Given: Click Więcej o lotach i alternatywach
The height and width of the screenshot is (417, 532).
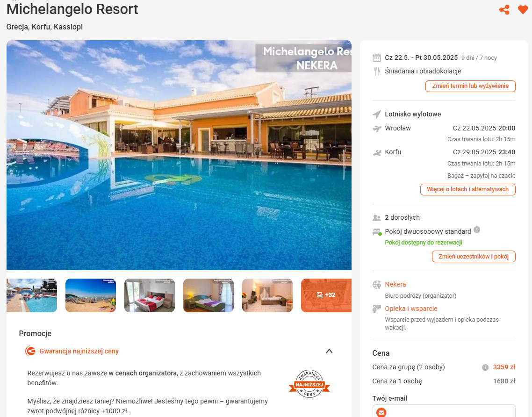Looking at the screenshot, I should click(x=467, y=189).
